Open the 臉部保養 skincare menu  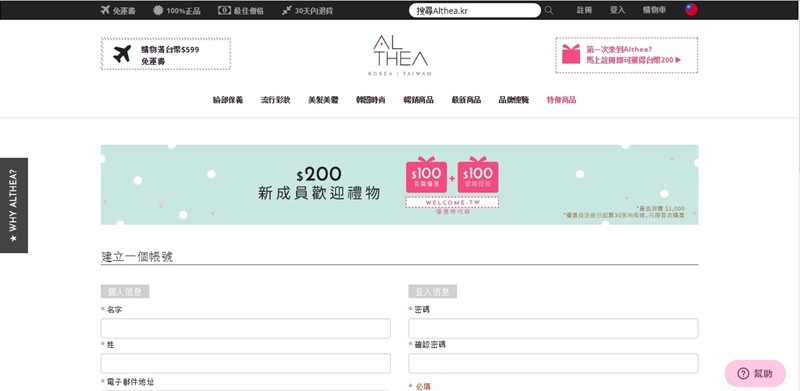228,100
